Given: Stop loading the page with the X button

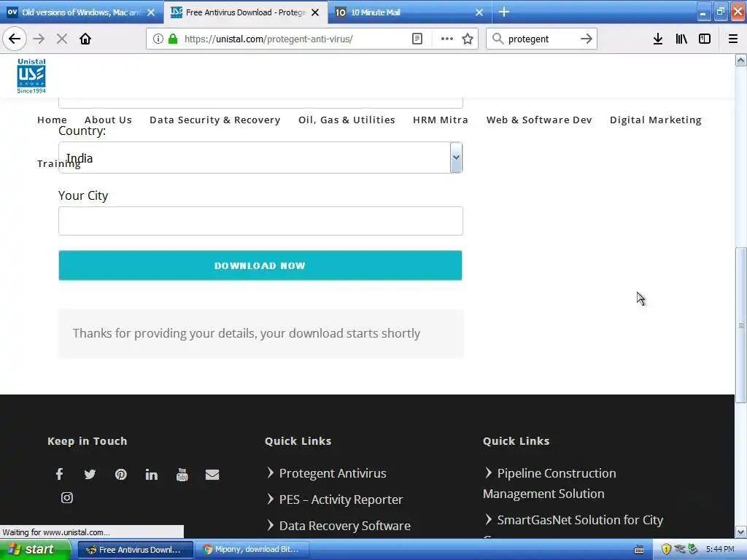Looking at the screenshot, I should click(x=62, y=39).
